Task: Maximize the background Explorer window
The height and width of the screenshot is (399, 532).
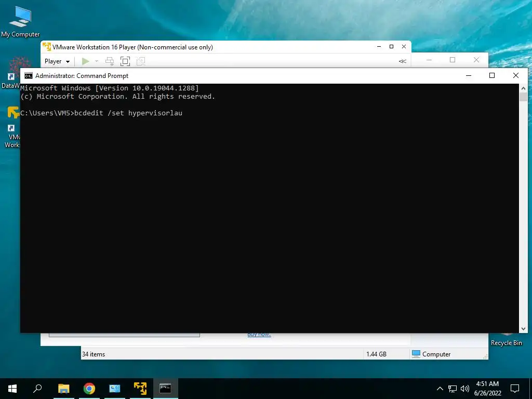Action: (x=453, y=60)
